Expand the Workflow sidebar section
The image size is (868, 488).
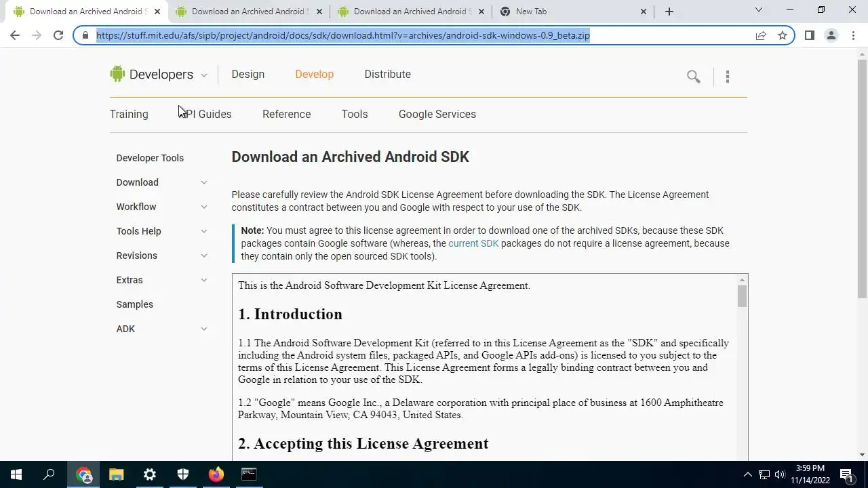coord(203,207)
